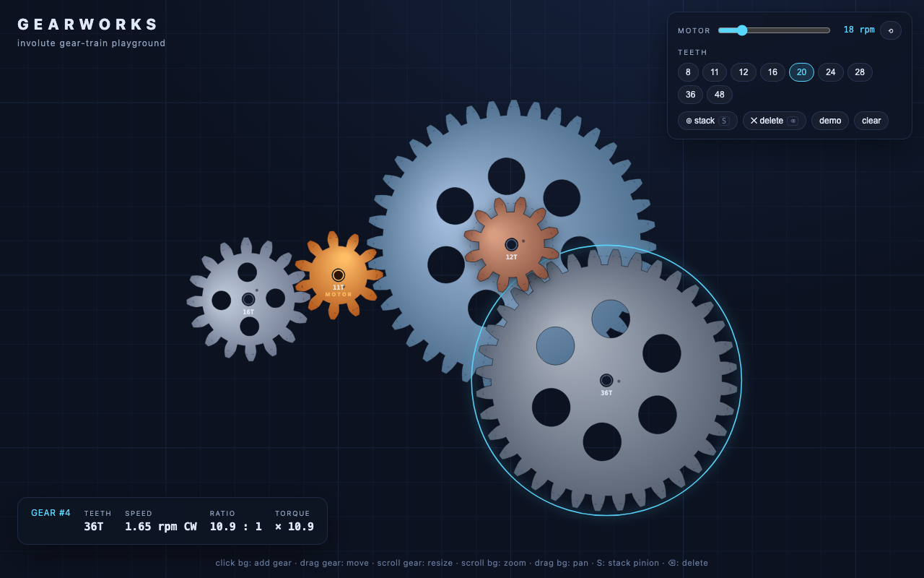Load the demo gear train
This screenshot has width=924, height=578.
[x=830, y=121]
